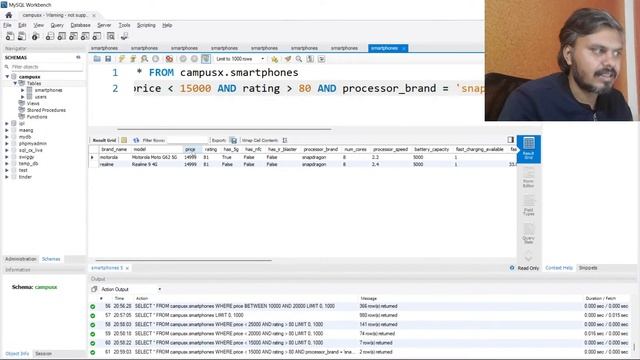Click the create new view icon
The image size is (640, 360).
point(73,36)
